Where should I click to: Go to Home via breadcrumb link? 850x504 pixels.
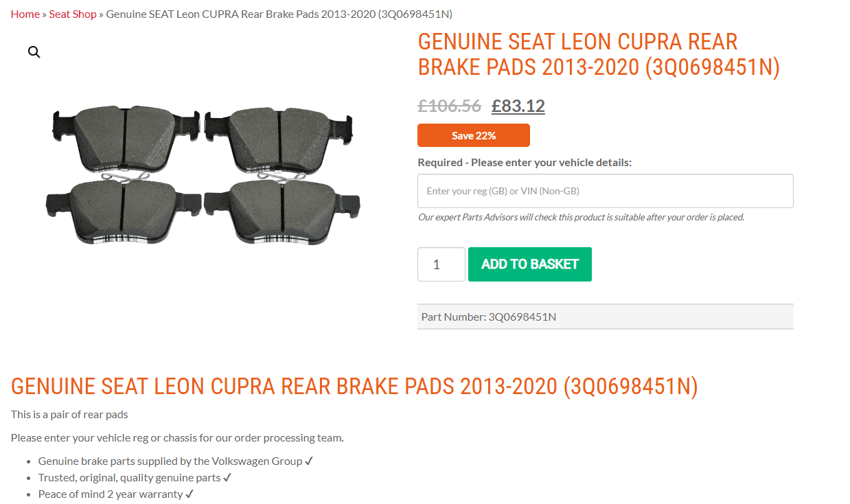point(25,14)
